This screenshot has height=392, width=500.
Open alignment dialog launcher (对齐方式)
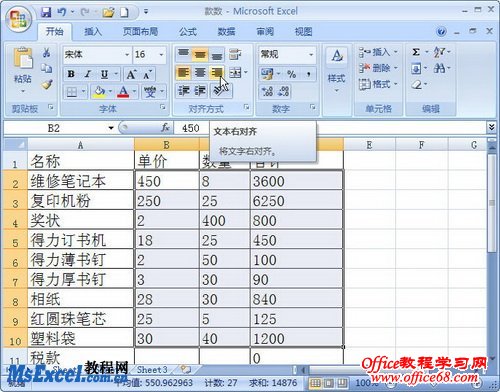pos(246,107)
